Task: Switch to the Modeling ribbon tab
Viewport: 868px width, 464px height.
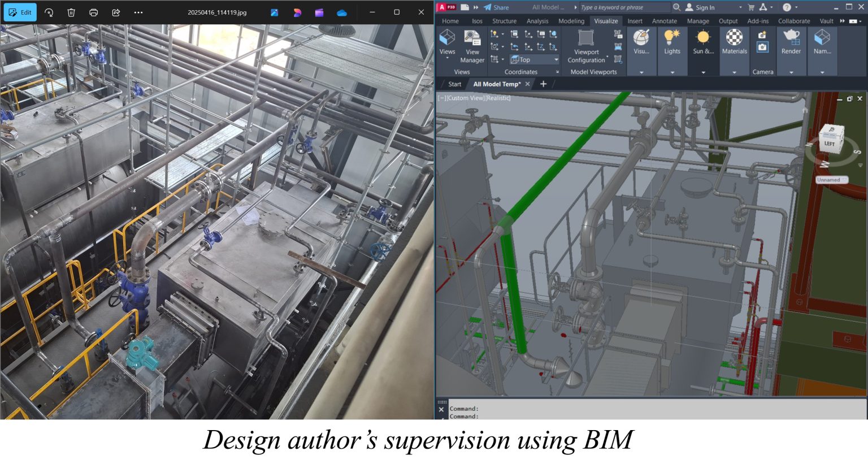Action: point(571,21)
